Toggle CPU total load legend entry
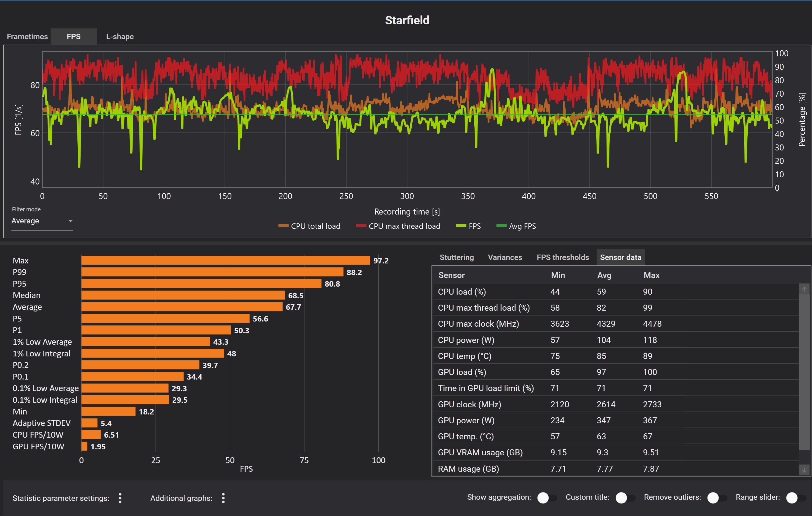The height and width of the screenshot is (516, 812). [x=309, y=226]
